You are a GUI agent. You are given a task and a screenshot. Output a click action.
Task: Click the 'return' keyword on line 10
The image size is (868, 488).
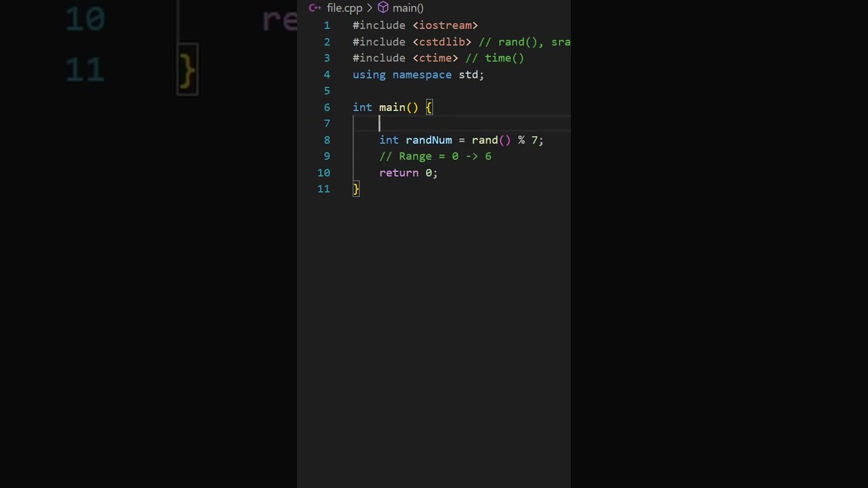coord(399,173)
